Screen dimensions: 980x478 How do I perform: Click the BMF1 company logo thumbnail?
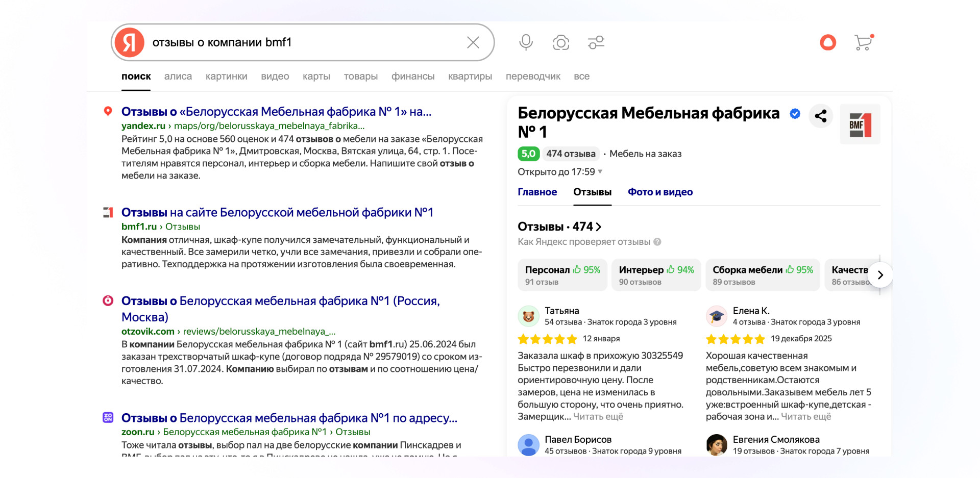860,124
